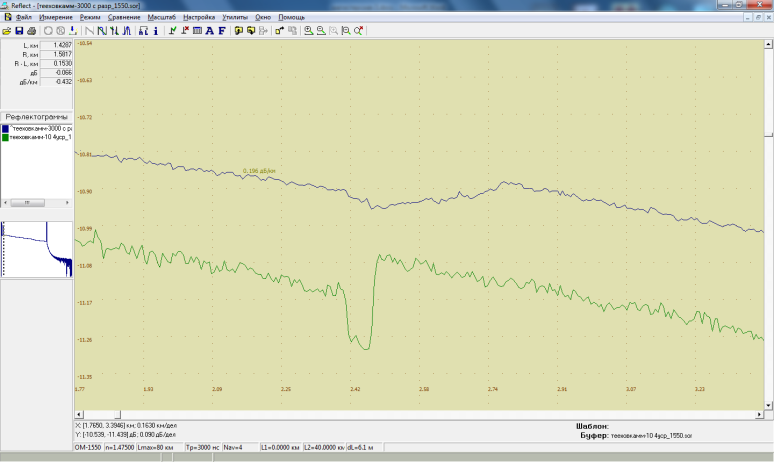Viewport: 774px width, 462px height.
Task: Click the дБ/км value field
Action: tap(56, 82)
